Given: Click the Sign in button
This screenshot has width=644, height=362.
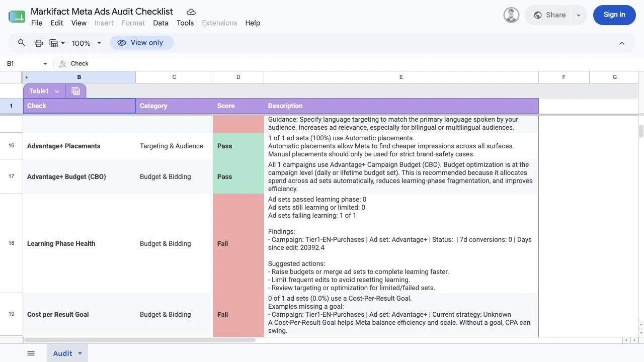Looking at the screenshot, I should [x=614, y=15].
